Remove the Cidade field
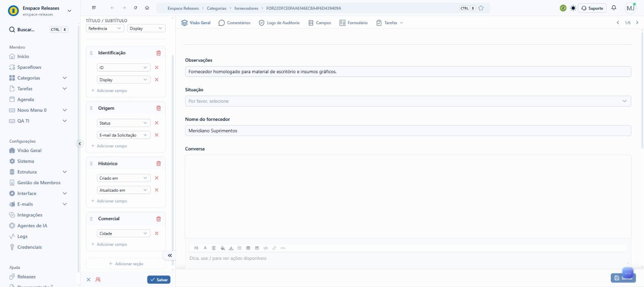644x287 pixels. (156, 234)
